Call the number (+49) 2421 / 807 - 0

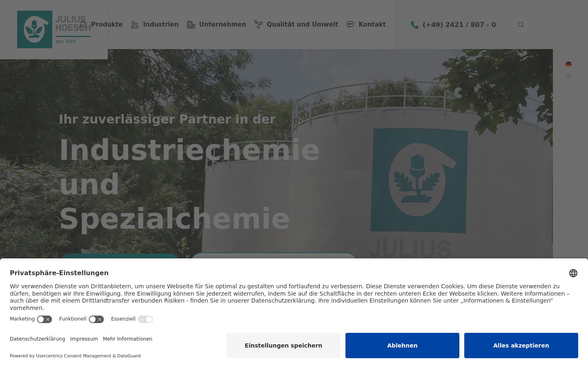click(x=459, y=25)
